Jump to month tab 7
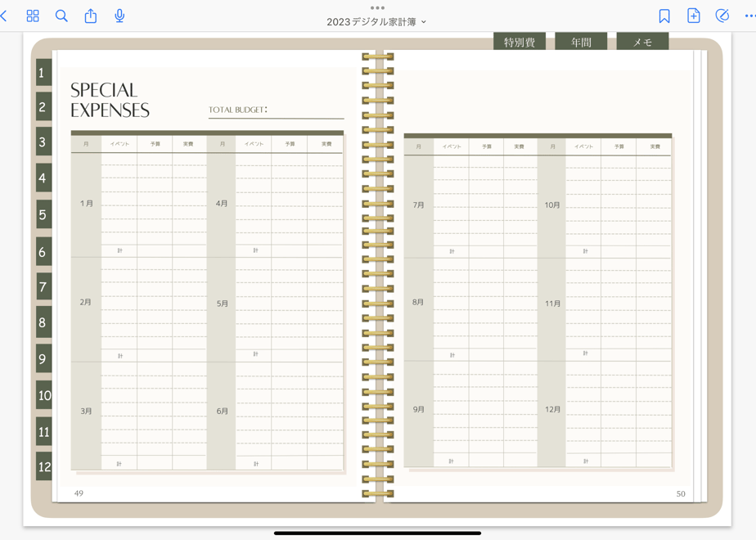The height and width of the screenshot is (540, 756). pyautogui.click(x=43, y=287)
